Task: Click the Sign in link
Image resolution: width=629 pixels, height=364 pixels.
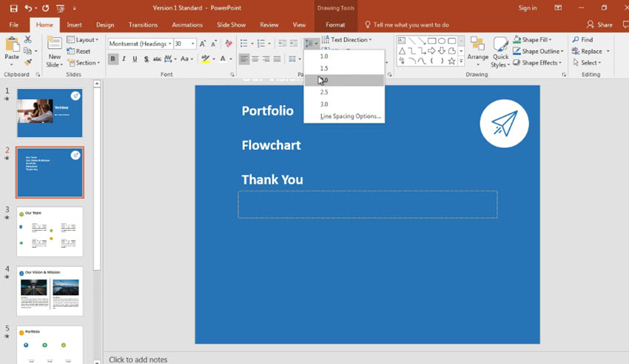Action: (528, 8)
